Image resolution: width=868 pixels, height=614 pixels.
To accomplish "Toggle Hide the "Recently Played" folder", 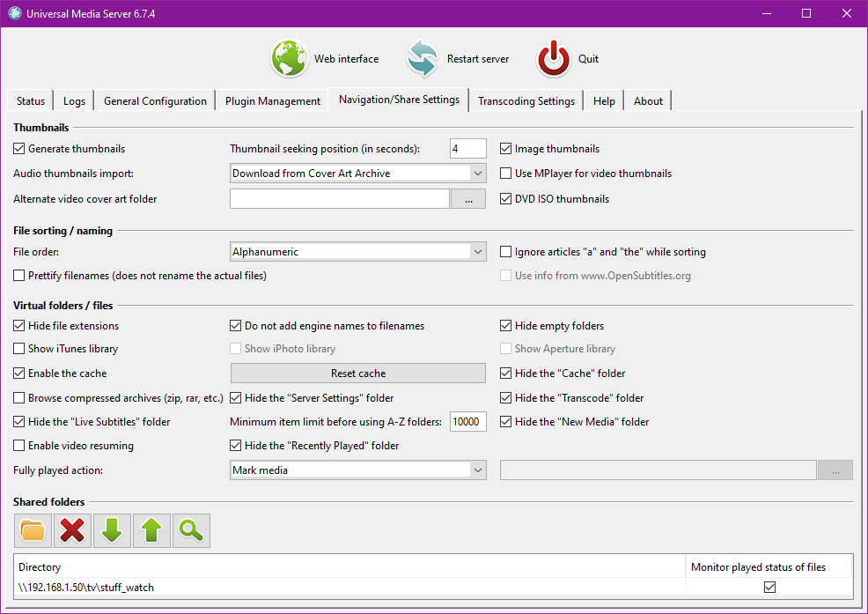I will click(x=235, y=446).
